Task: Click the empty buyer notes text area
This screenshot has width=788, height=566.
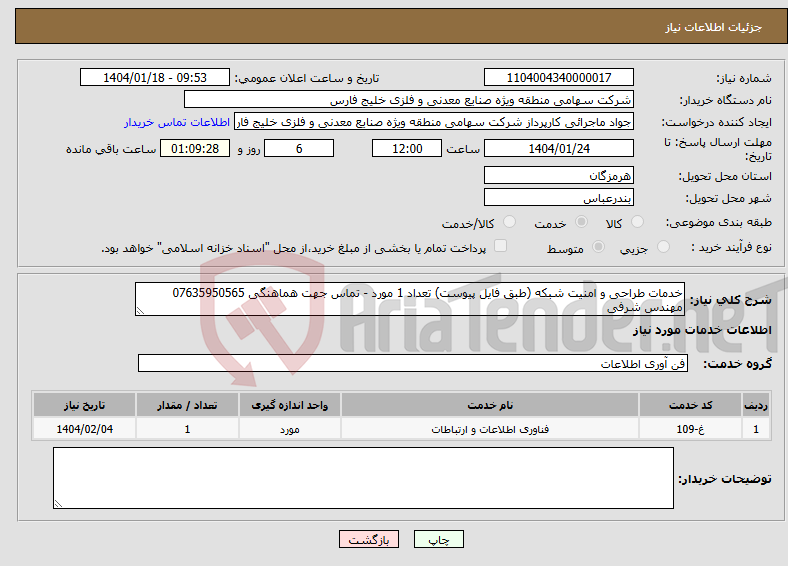Action: (363, 478)
